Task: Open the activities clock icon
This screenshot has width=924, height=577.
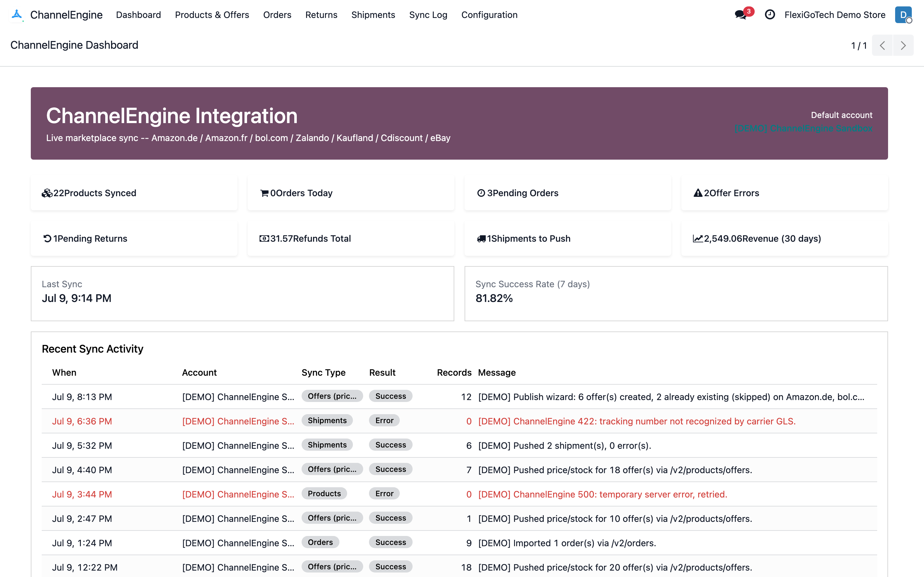Action: click(x=770, y=15)
